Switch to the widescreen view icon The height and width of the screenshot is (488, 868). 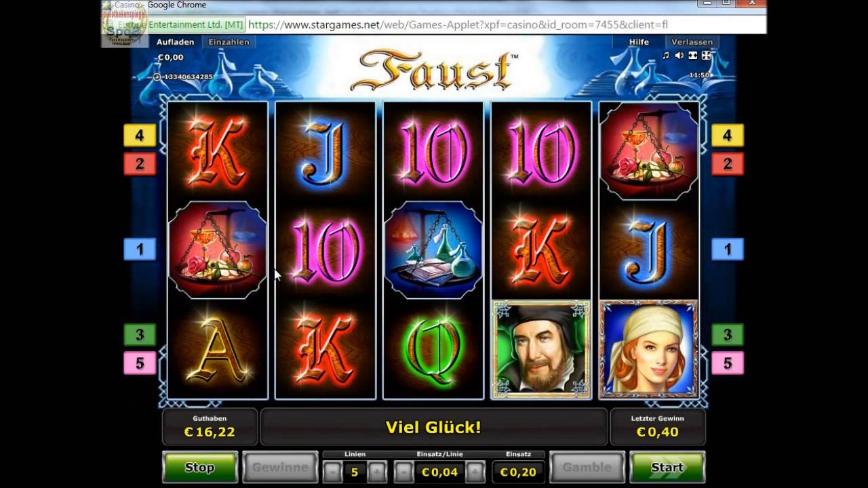(693, 56)
